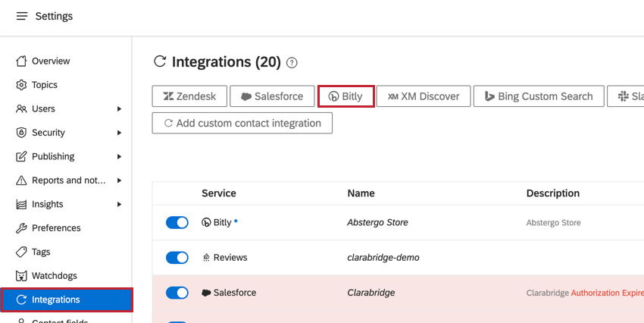Expand the Insights submenu arrow
The width and height of the screenshot is (644, 323).
119,204
